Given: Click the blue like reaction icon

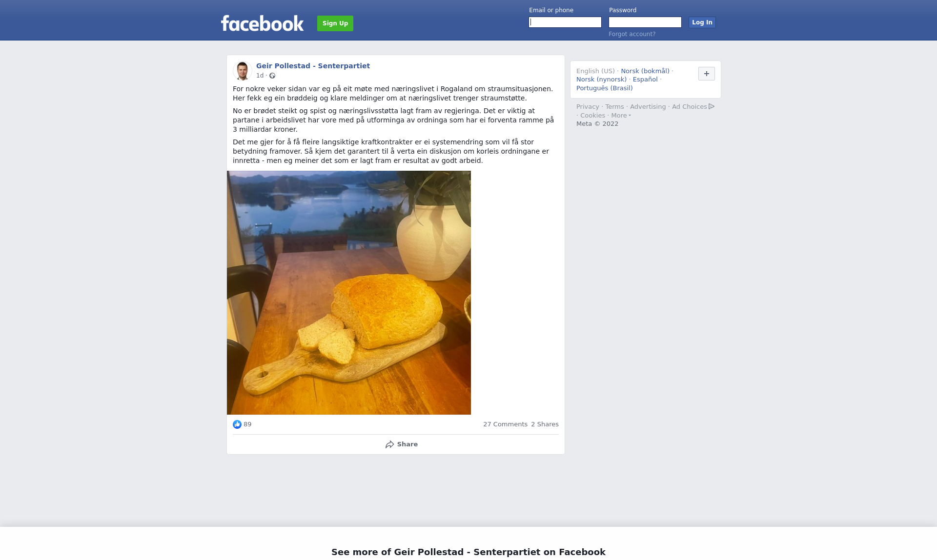Looking at the screenshot, I should [x=237, y=424].
